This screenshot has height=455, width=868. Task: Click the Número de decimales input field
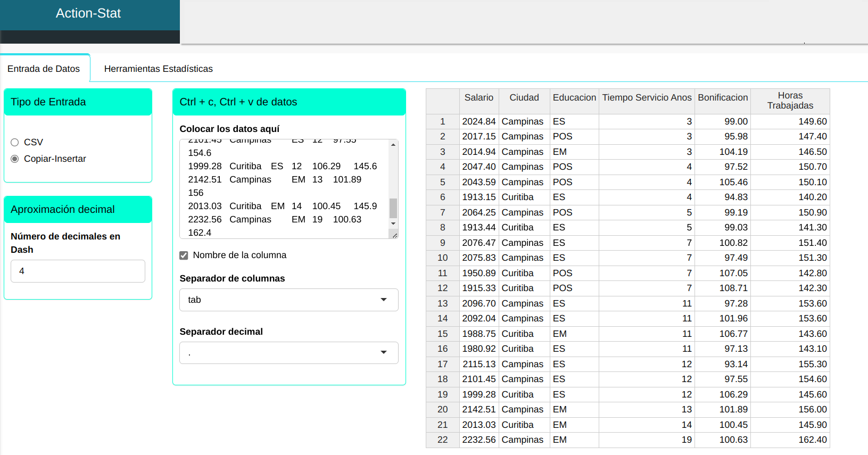(78, 271)
